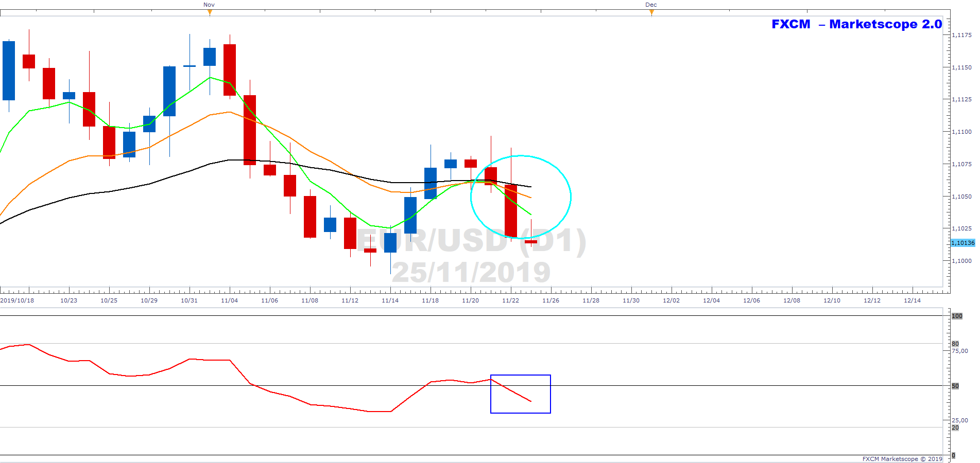
Task: Select the blue candle at 11/14
Action: pyautogui.click(x=390, y=243)
